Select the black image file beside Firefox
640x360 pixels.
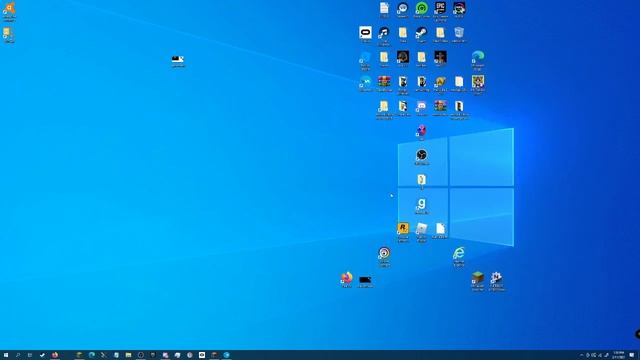365,281
